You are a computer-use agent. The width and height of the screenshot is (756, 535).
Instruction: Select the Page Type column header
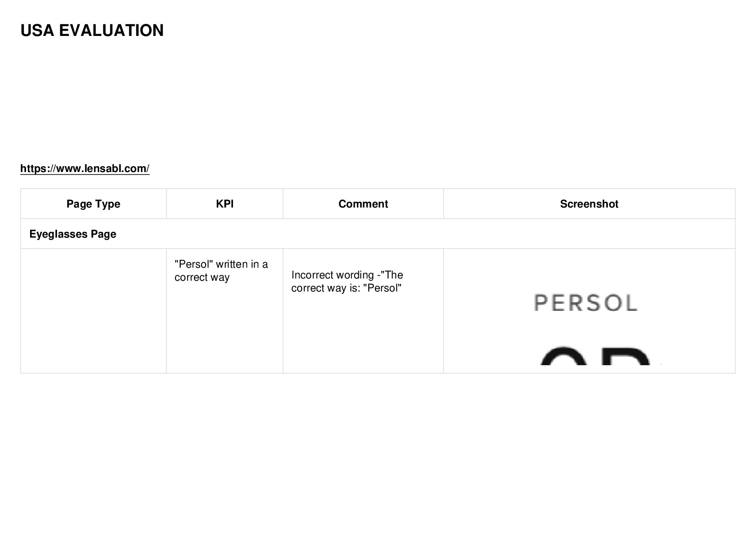[x=93, y=204]
